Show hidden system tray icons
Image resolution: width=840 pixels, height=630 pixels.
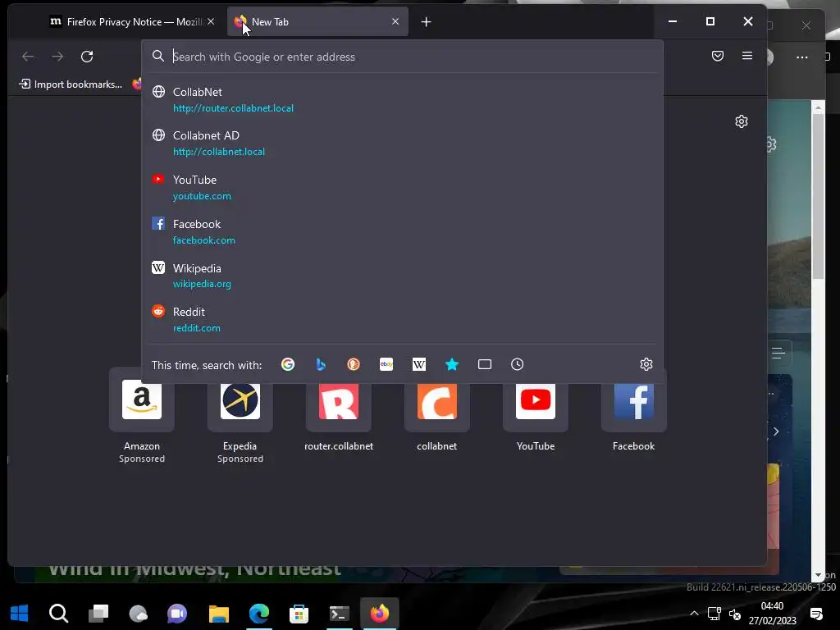(x=694, y=614)
